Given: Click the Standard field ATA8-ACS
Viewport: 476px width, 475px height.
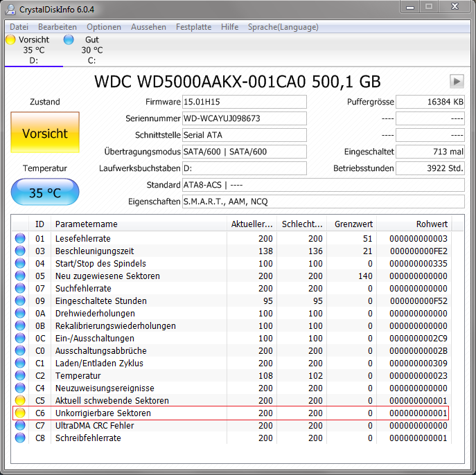Looking at the screenshot, I should point(324,185).
